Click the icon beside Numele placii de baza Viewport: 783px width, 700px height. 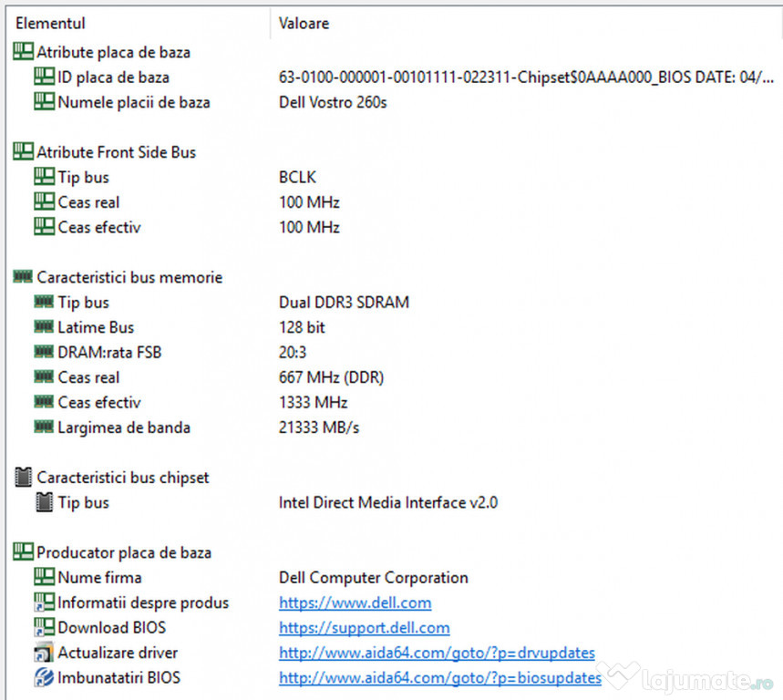point(44,101)
